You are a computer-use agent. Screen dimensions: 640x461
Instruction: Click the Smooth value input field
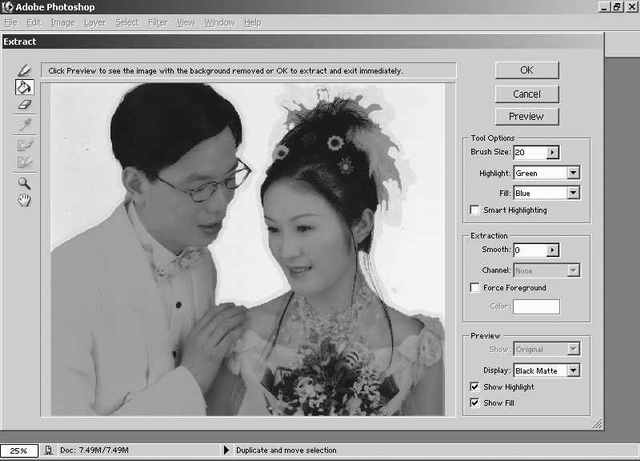(528, 250)
